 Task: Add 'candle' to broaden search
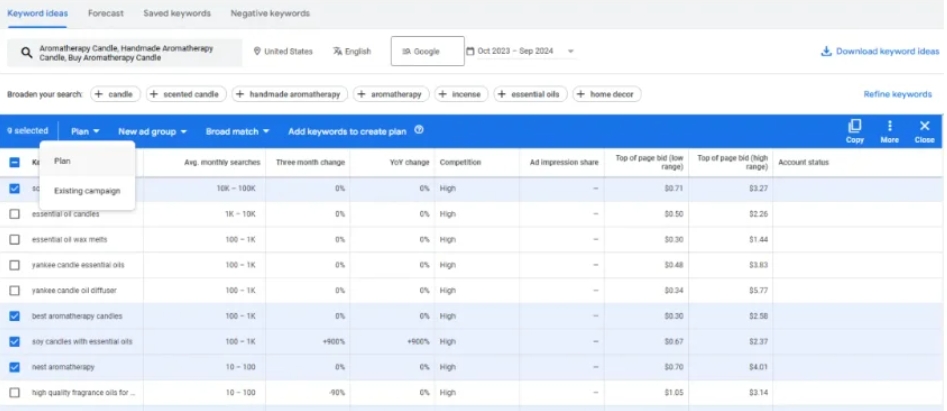coord(115,94)
